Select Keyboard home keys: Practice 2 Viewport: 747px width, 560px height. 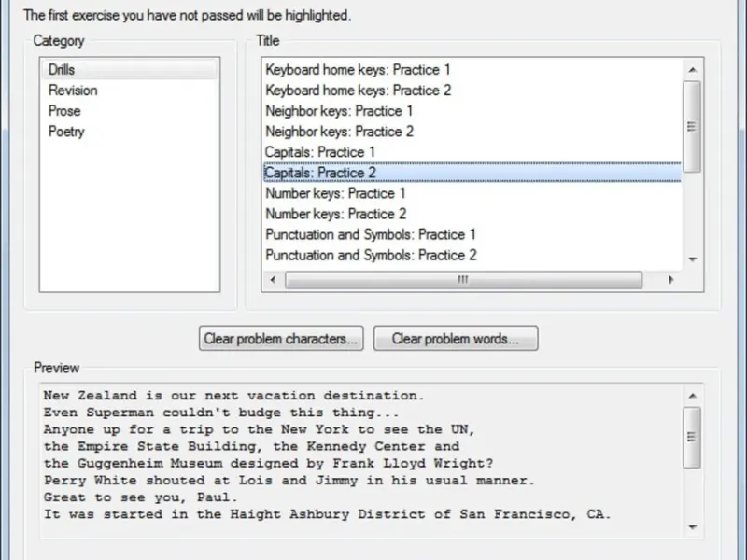[358, 91]
